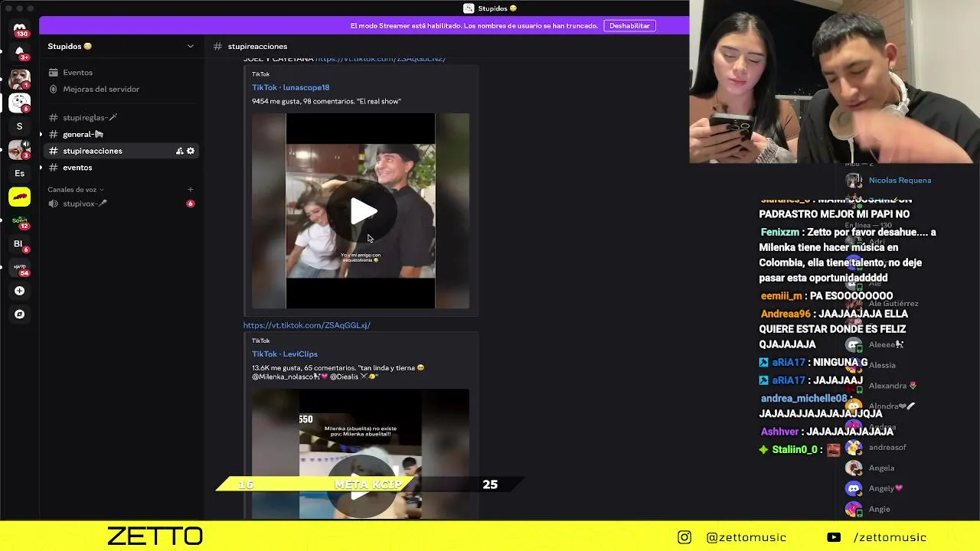The height and width of the screenshot is (551, 980).
Task: Open Discover servers compass icon
Action: [20, 315]
